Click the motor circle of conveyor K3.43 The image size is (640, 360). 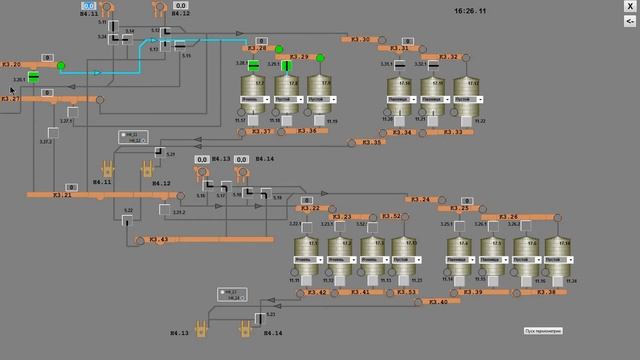(140, 240)
